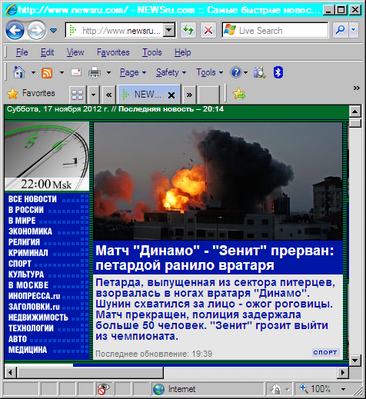
Task: Click the Print icon
Action: coord(94,72)
